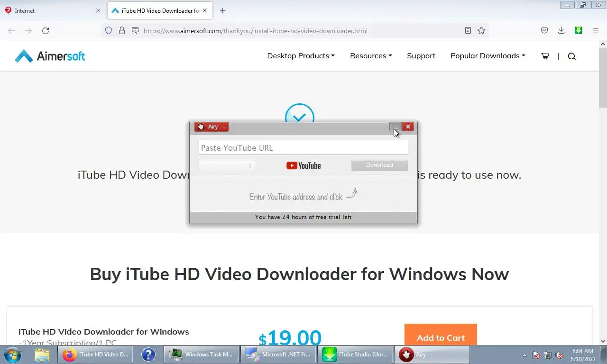Image resolution: width=607 pixels, height=364 pixels.
Task: Switch to iTube Studio taskbar item
Action: pyautogui.click(x=356, y=355)
